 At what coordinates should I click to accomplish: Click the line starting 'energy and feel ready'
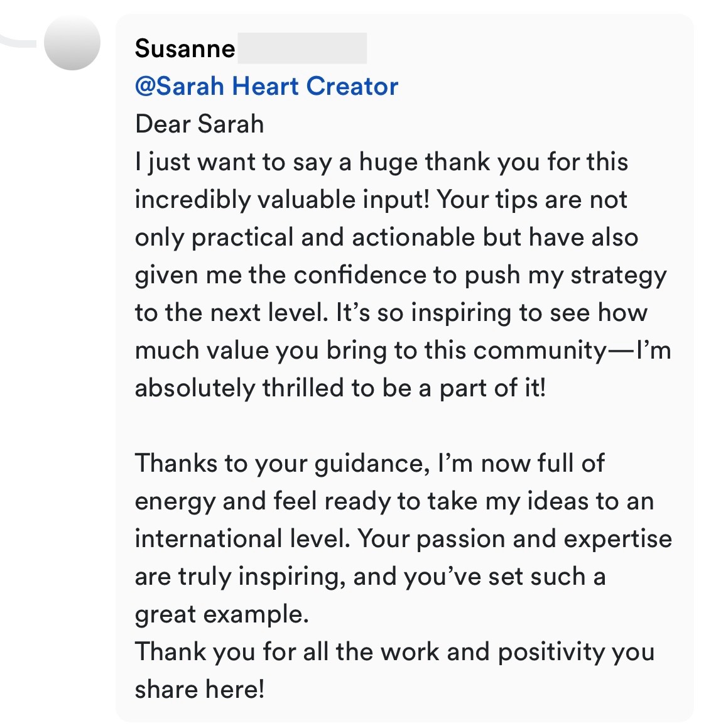click(x=394, y=501)
